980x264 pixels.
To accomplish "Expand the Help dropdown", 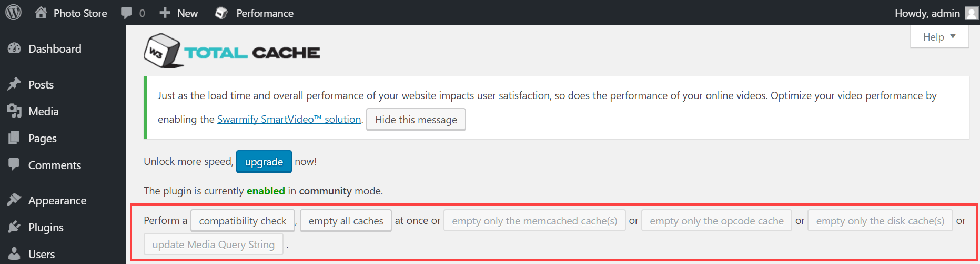I will tap(939, 37).
